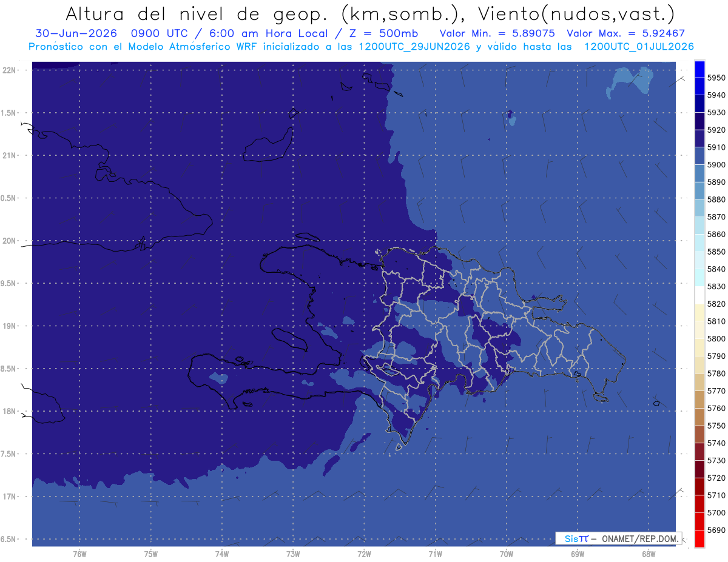Click the "5690" legend value
The image size is (728, 562).
coord(716,530)
